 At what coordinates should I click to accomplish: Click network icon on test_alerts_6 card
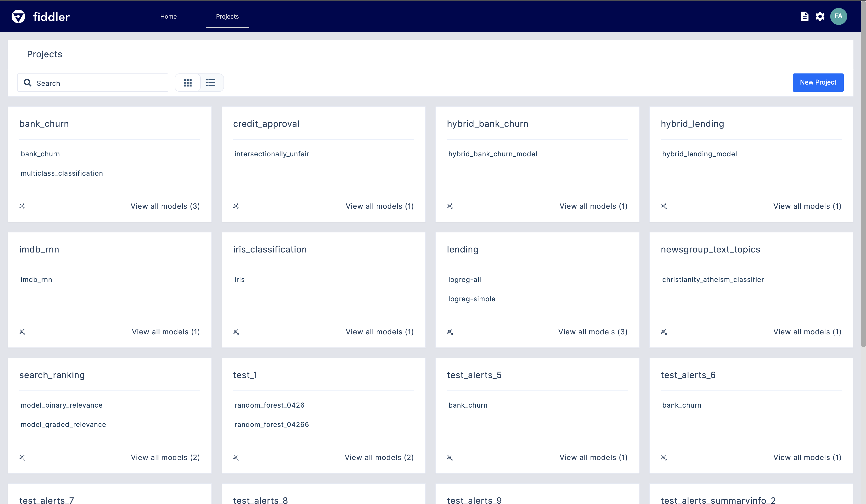(x=664, y=458)
